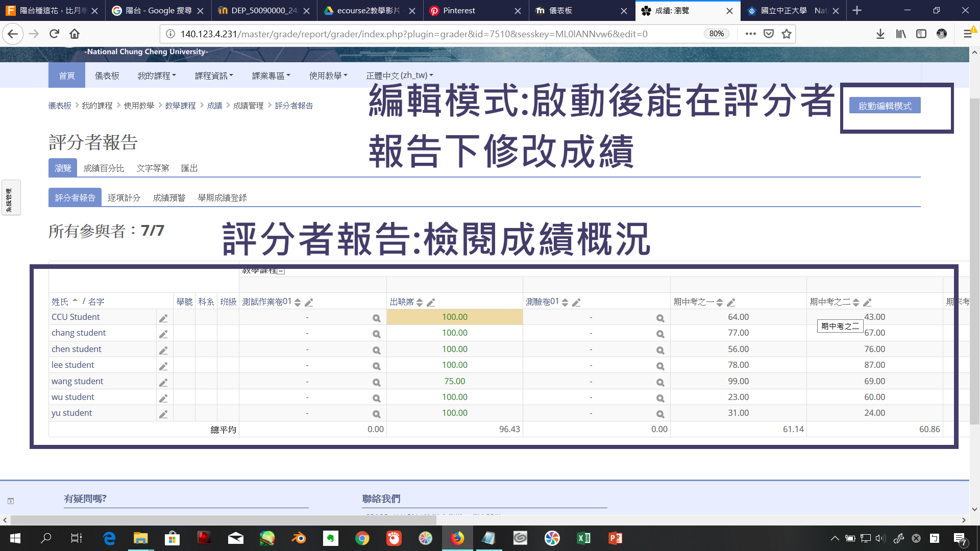The width and height of the screenshot is (980, 551).
Task: Open 逐項計分 report tab
Action: (x=124, y=197)
